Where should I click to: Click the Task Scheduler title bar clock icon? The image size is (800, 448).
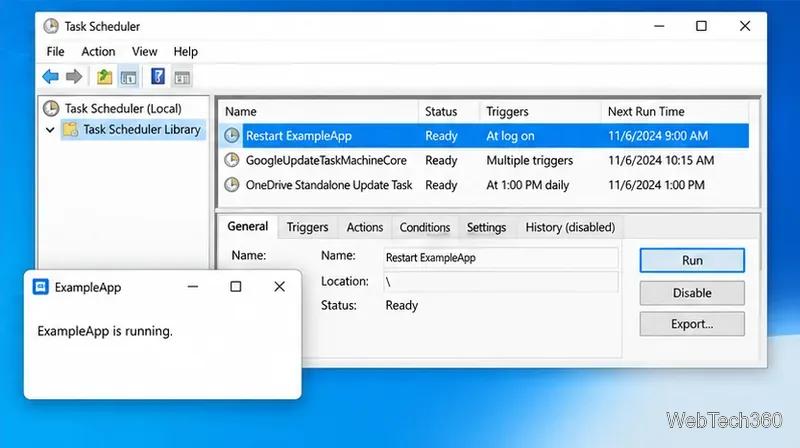[51, 26]
